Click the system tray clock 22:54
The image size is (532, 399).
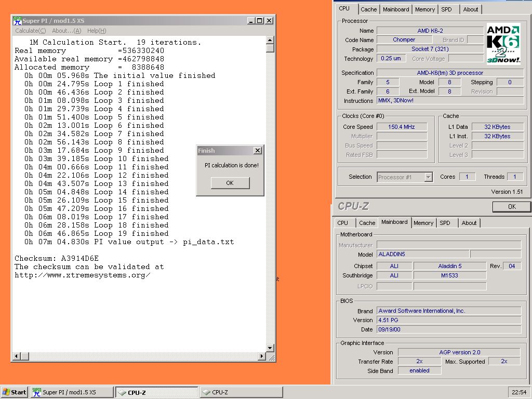(x=519, y=392)
